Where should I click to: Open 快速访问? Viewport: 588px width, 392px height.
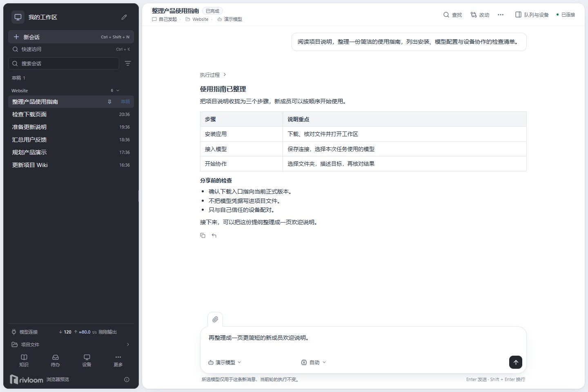click(71, 49)
